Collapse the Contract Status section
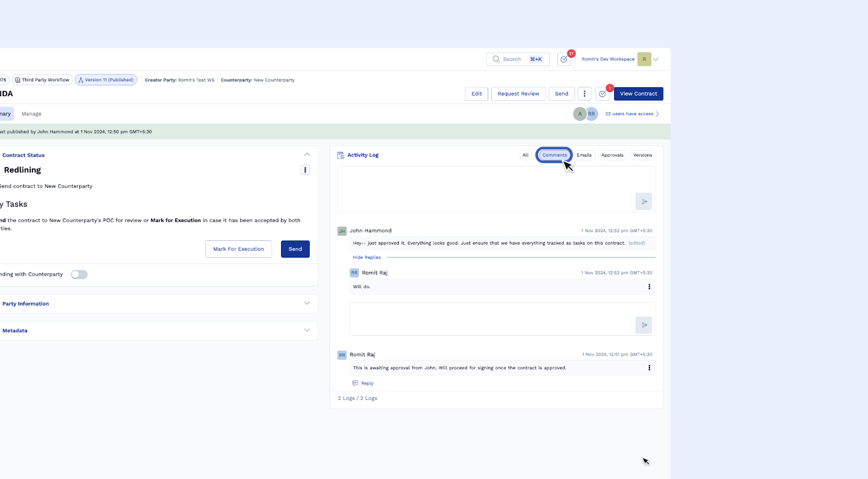 [307, 155]
